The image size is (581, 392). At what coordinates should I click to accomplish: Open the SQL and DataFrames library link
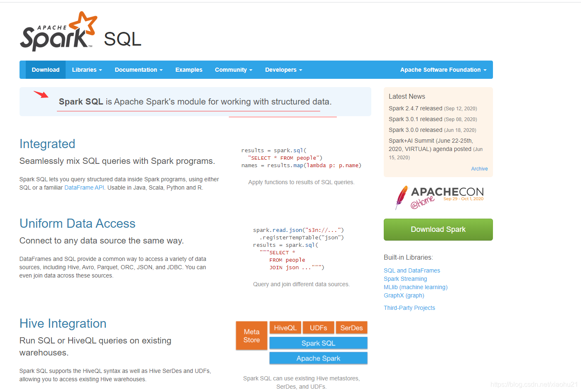pyautogui.click(x=412, y=270)
